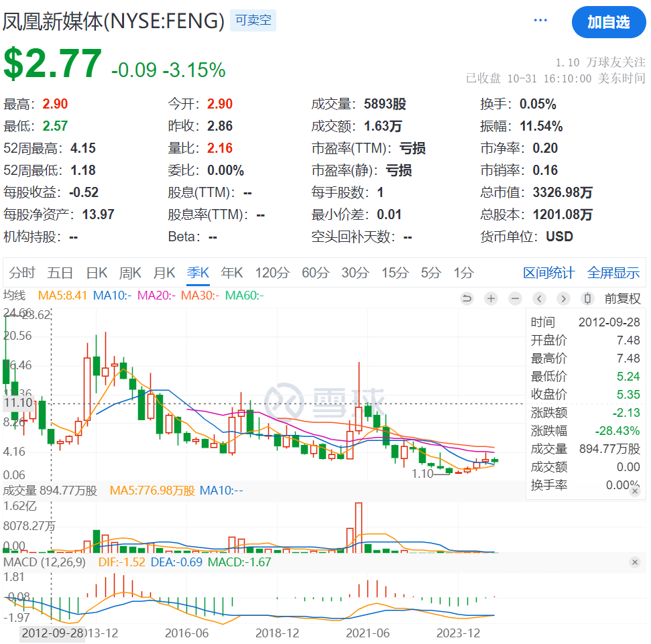Image resolution: width=651 pixels, height=644 pixels.
Task: Click the MACD (12,26,9) label
Action: click(x=44, y=562)
